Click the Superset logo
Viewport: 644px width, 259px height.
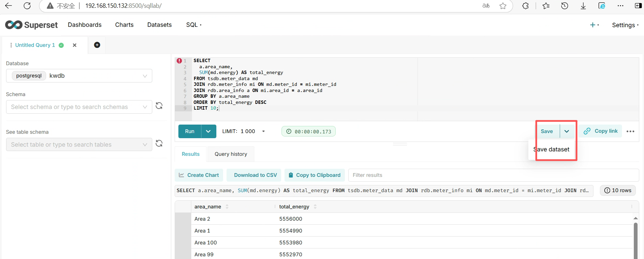pyautogui.click(x=32, y=25)
